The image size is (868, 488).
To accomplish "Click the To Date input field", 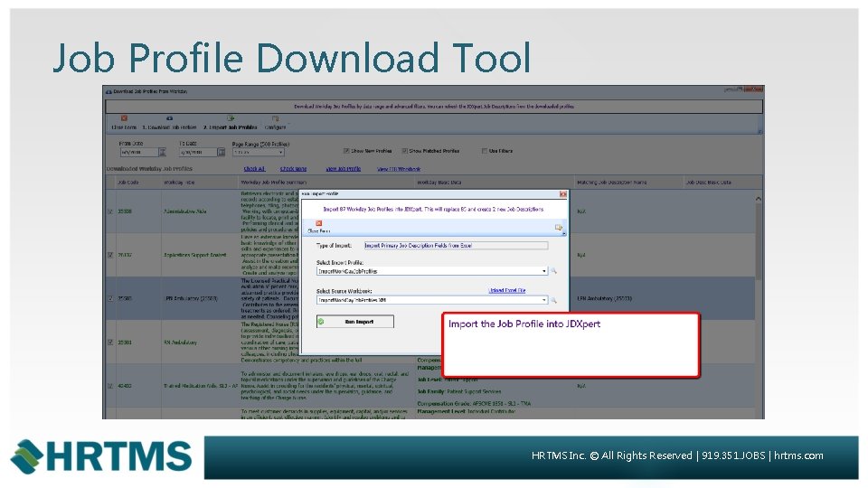I will tap(198, 152).
